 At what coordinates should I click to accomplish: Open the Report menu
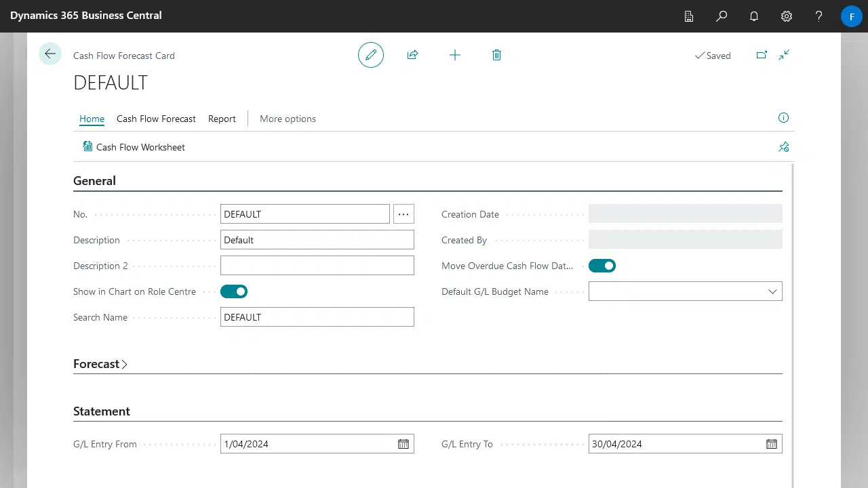[222, 119]
